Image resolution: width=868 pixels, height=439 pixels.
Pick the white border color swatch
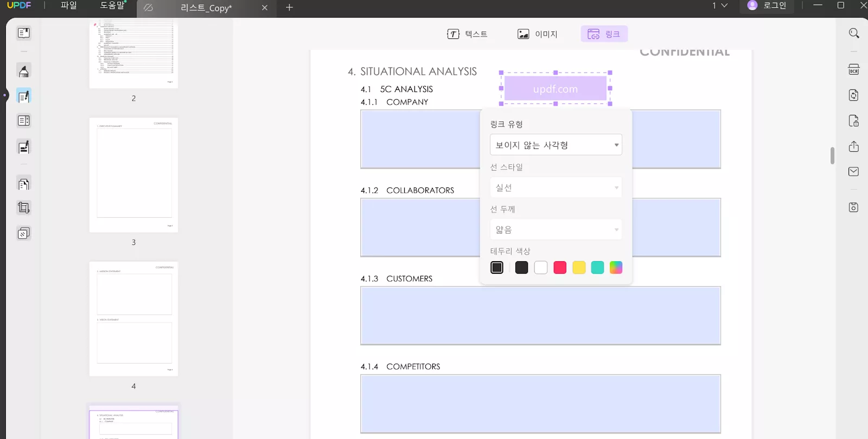[541, 268]
